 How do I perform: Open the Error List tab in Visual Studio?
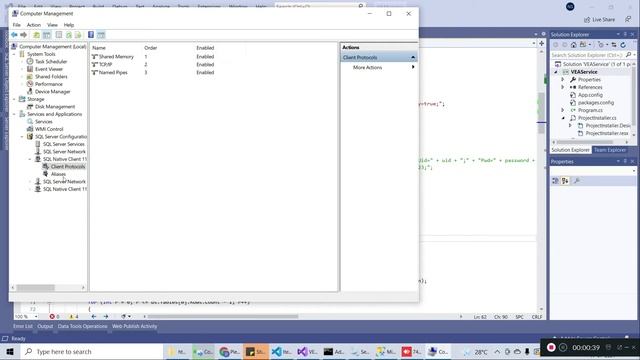pos(22,326)
